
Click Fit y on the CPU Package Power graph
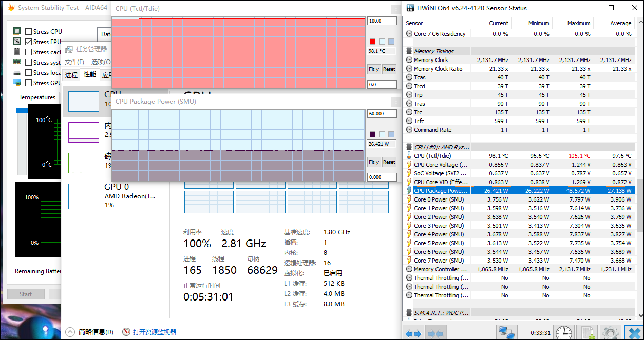[x=374, y=162]
